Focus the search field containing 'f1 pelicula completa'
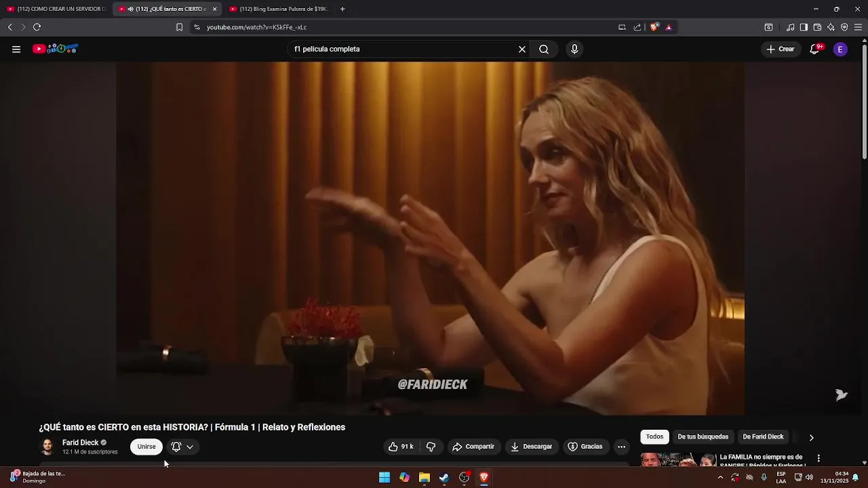 (403, 49)
